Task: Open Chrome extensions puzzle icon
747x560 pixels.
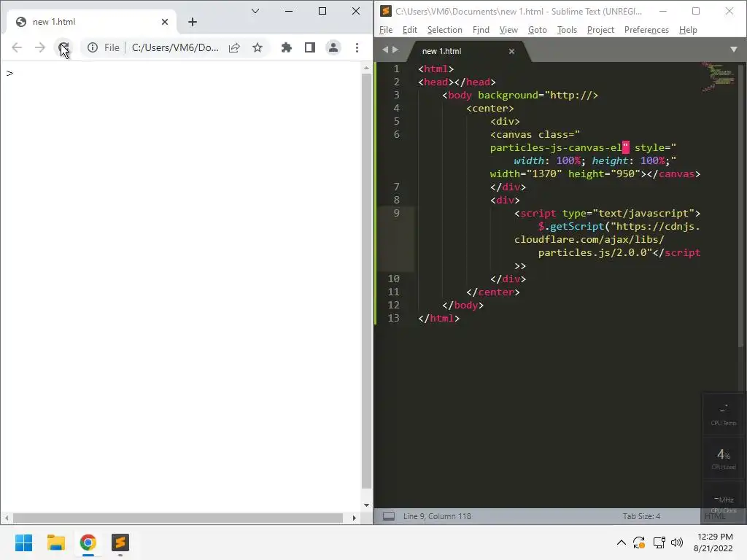Action: coord(286,47)
